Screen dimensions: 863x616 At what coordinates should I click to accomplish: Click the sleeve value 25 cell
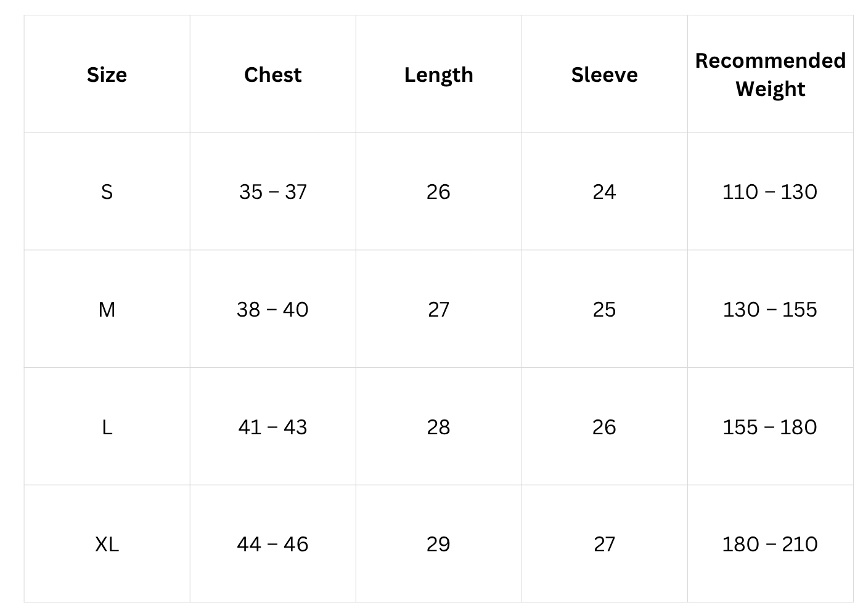[604, 309]
